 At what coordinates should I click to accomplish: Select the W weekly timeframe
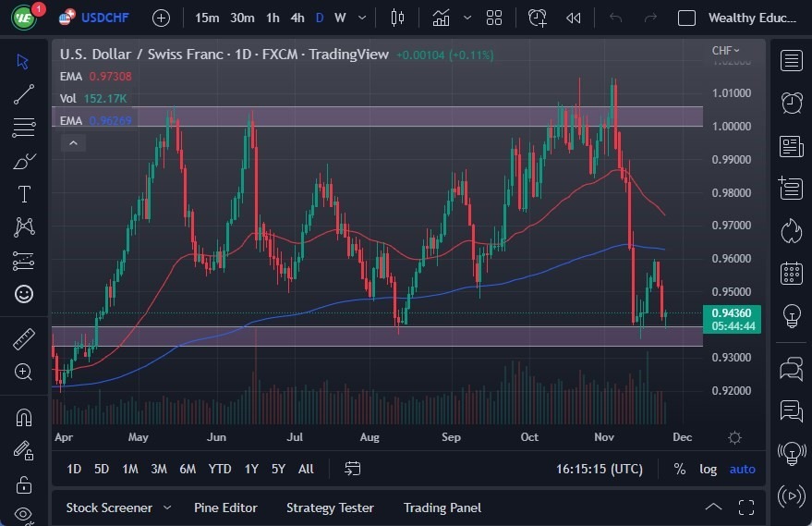click(340, 18)
